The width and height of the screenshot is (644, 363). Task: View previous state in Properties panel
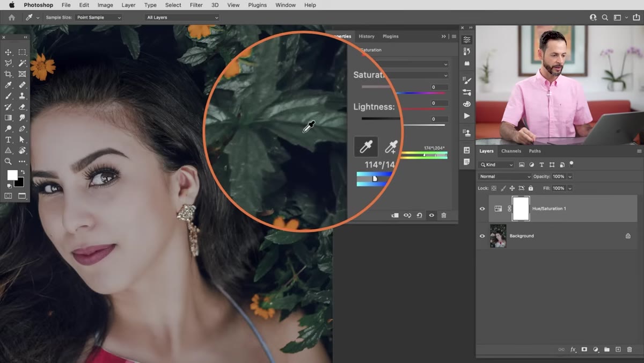coord(407,215)
